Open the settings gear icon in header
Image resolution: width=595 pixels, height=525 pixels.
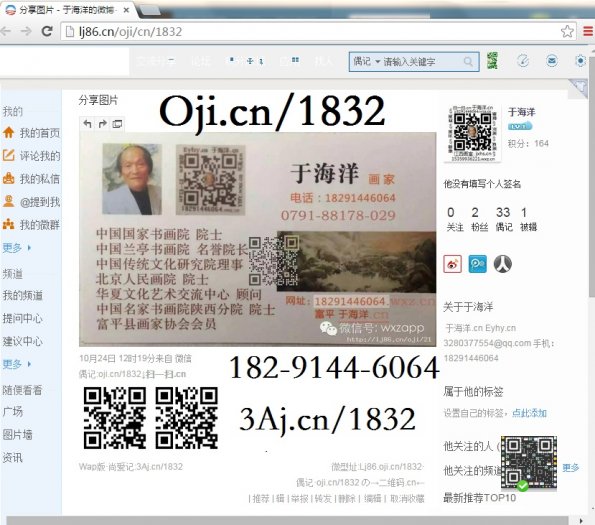580,61
